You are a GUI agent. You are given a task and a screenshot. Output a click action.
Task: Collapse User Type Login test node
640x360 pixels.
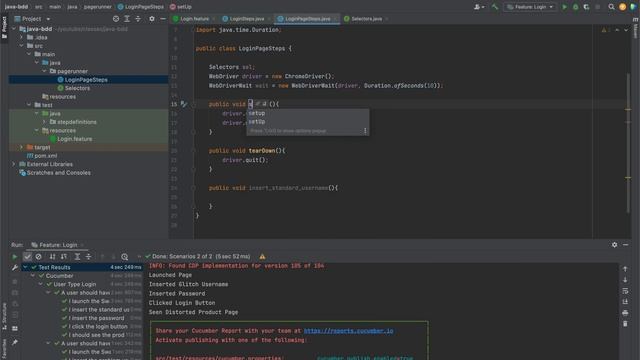tap(41, 284)
